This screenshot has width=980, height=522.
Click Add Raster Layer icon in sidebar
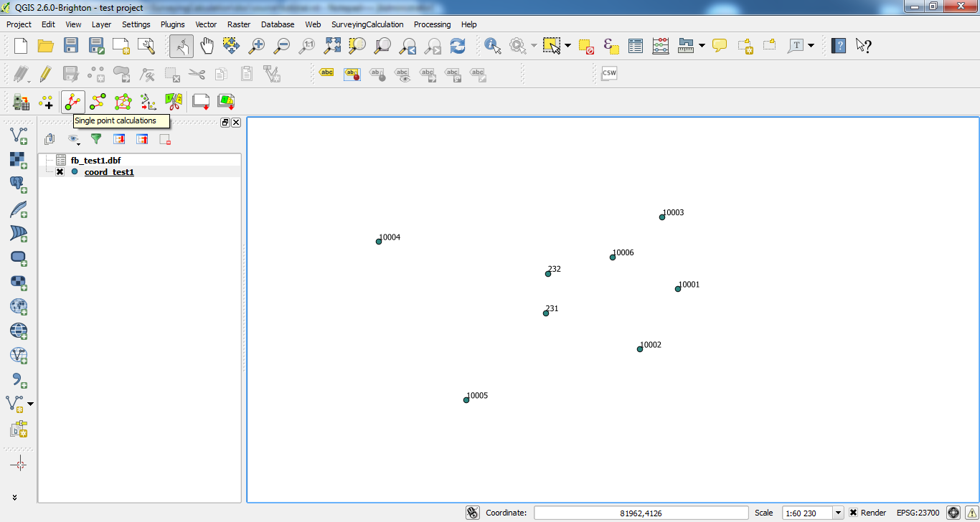click(x=19, y=159)
